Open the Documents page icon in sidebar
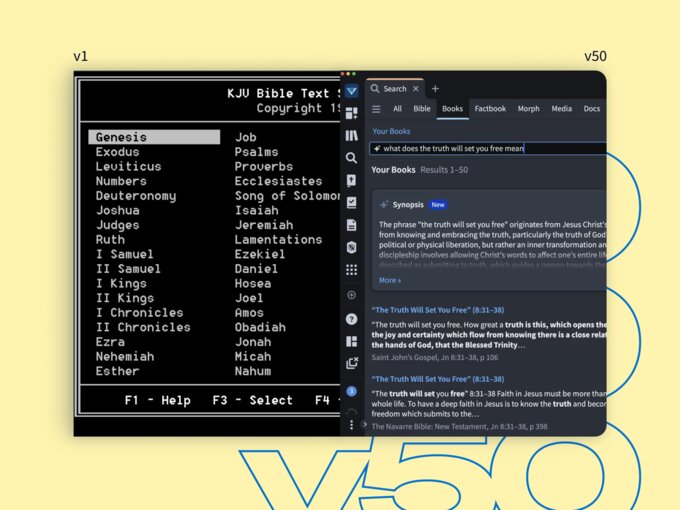This screenshot has width=680, height=510. [352, 225]
